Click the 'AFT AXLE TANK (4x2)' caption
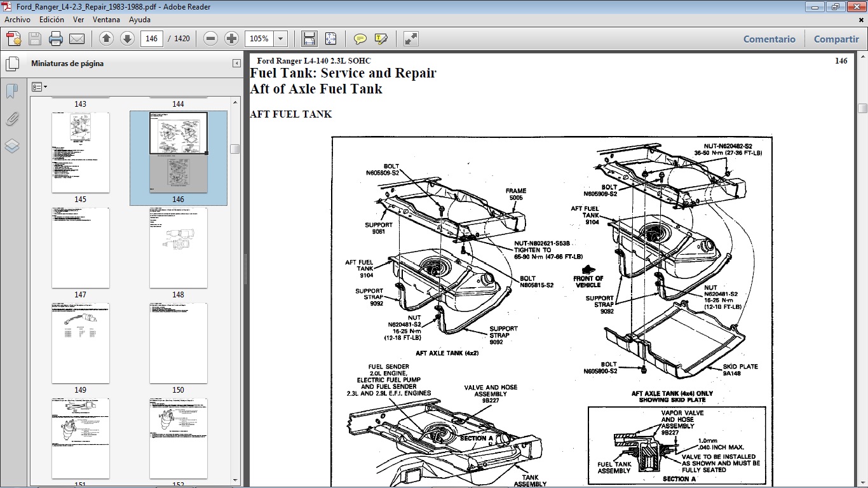This screenshot has height=488, width=868. (447, 353)
